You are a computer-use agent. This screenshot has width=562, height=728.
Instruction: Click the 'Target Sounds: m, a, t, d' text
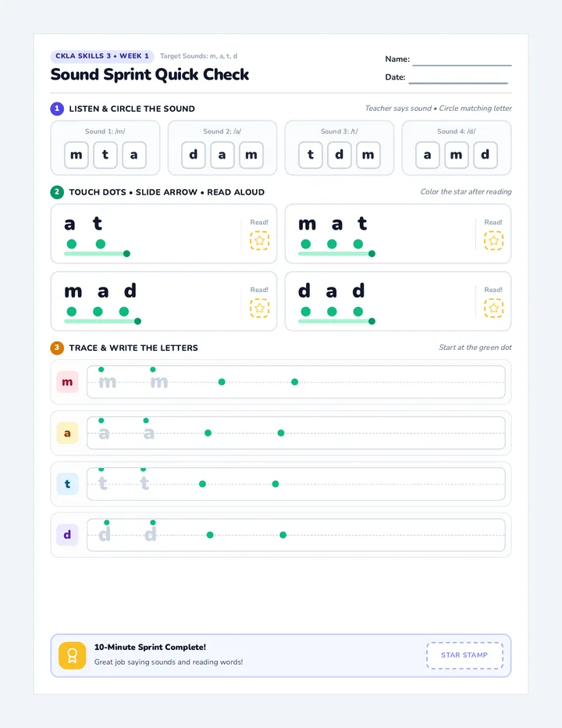[198, 56]
